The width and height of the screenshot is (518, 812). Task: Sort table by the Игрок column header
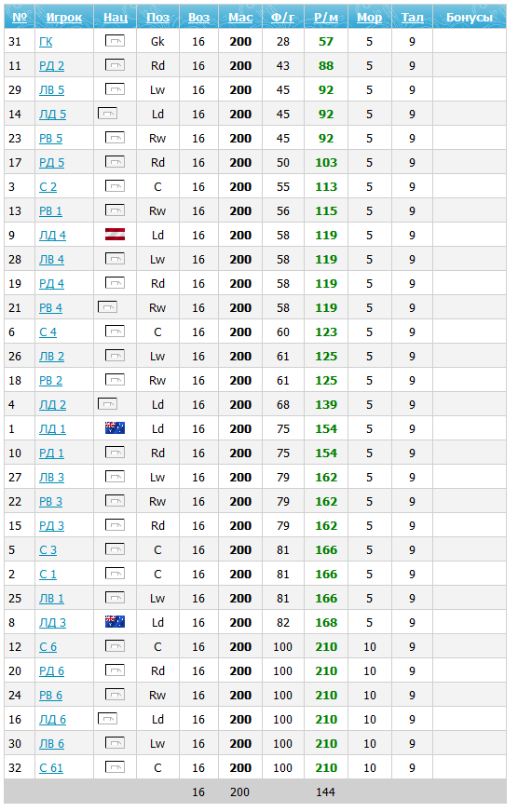tap(64, 17)
